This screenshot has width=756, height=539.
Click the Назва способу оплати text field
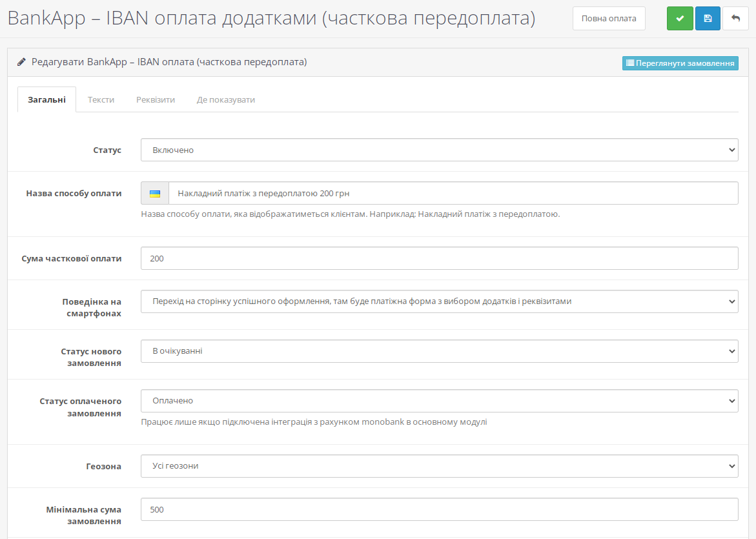[452, 194]
